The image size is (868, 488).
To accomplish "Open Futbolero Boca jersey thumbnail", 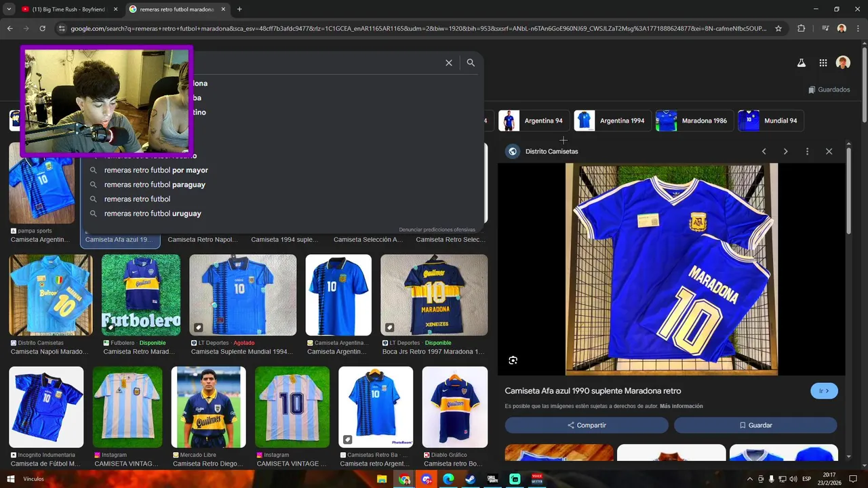I will [141, 295].
